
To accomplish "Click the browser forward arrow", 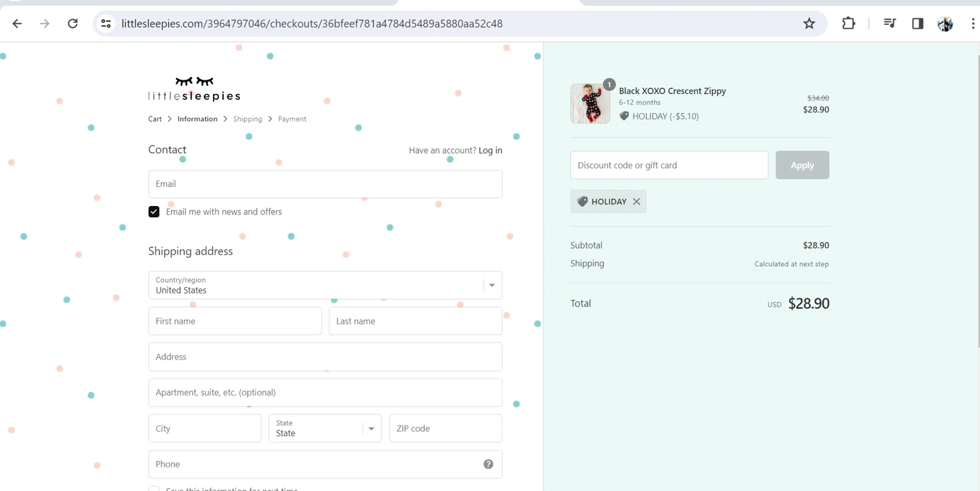I will pos(44,24).
